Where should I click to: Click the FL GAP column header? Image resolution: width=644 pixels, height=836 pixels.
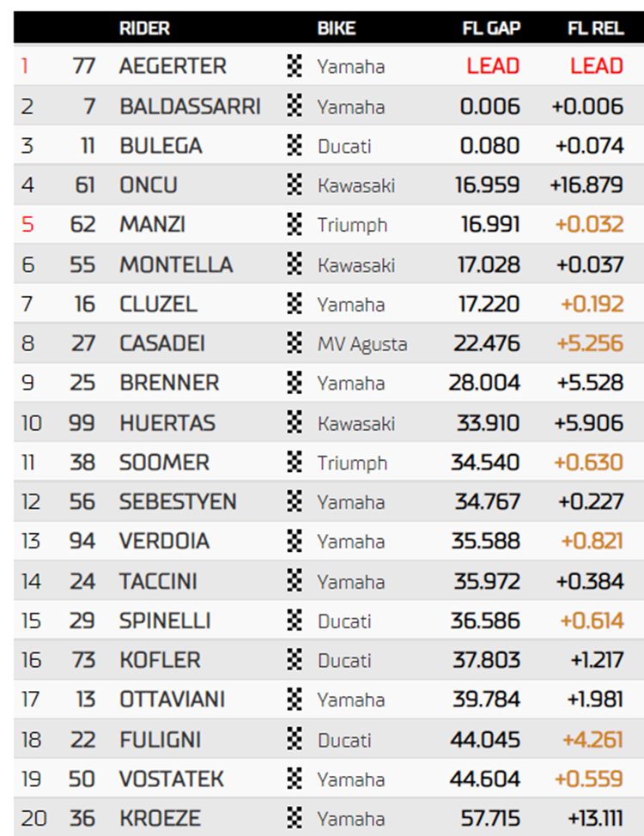coord(491,28)
